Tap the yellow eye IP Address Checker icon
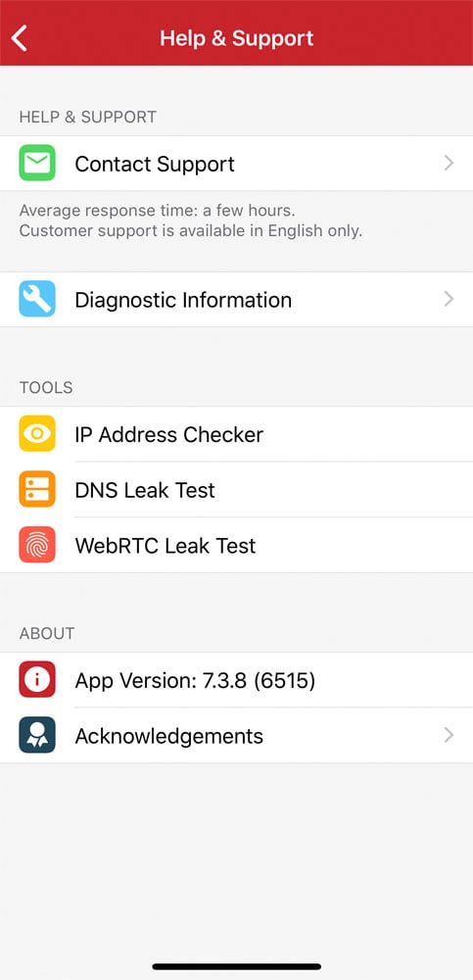473x980 pixels. pyautogui.click(x=37, y=434)
